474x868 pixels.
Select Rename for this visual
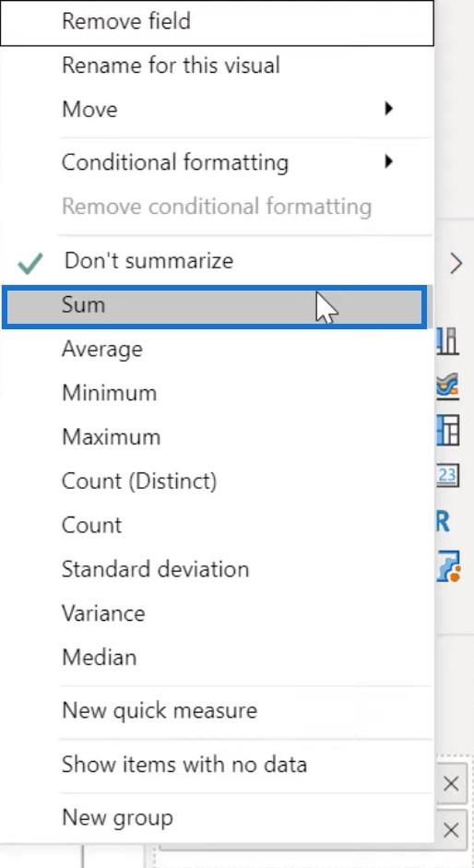217,65
